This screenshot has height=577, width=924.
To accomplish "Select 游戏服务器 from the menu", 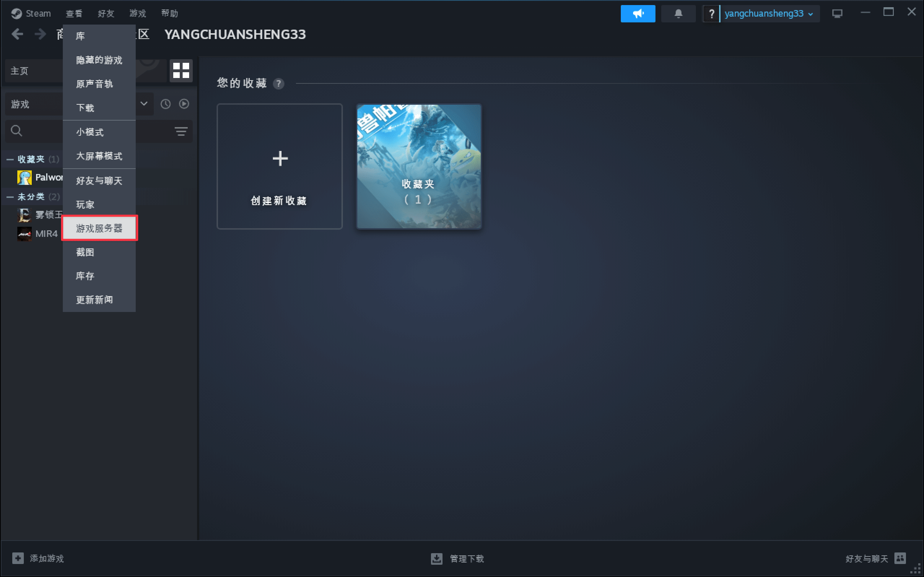I will (99, 228).
